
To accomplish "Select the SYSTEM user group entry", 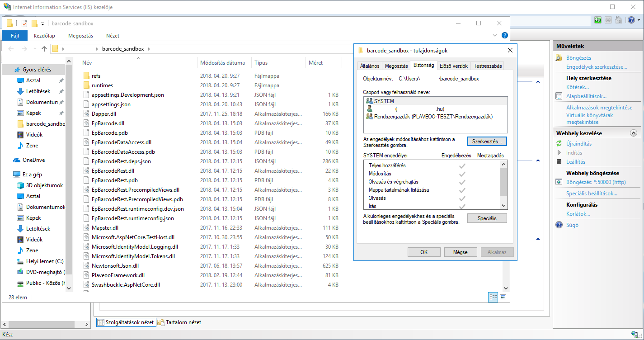I will [384, 101].
